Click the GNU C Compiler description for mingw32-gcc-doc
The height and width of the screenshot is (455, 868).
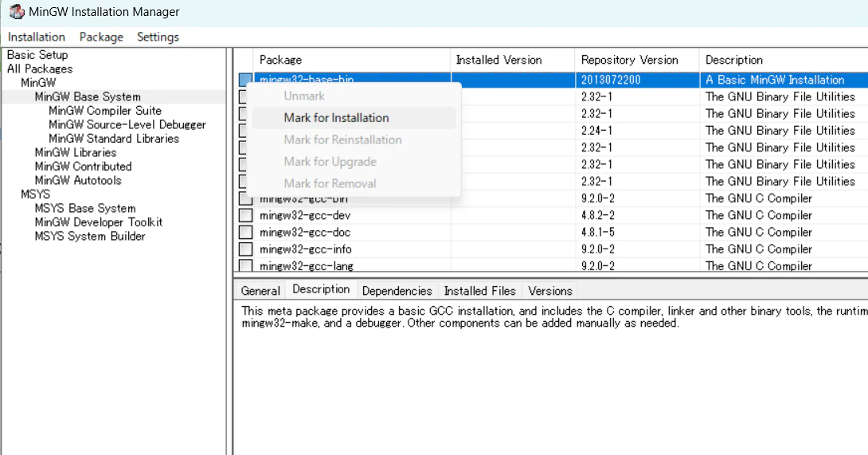coord(759,232)
